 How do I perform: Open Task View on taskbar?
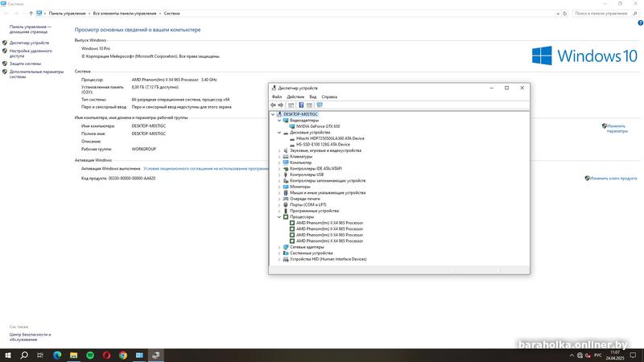coord(40,355)
